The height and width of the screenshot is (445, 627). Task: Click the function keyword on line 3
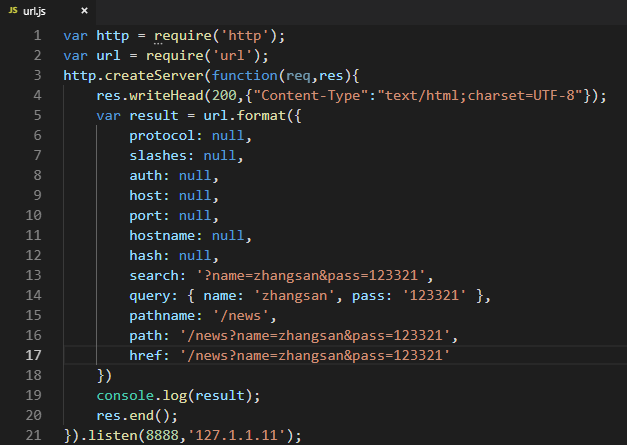click(x=245, y=76)
